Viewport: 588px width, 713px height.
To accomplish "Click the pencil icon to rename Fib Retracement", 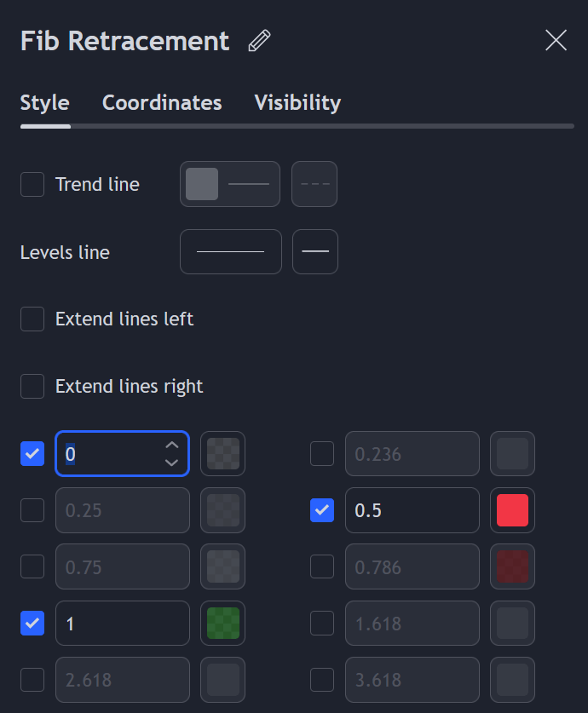I will 259,41.
